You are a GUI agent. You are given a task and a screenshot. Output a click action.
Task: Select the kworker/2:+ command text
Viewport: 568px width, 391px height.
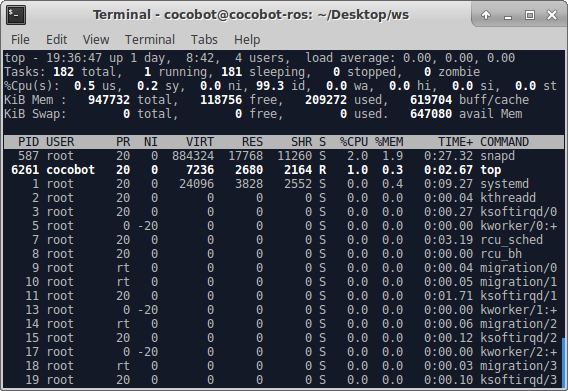click(518, 352)
